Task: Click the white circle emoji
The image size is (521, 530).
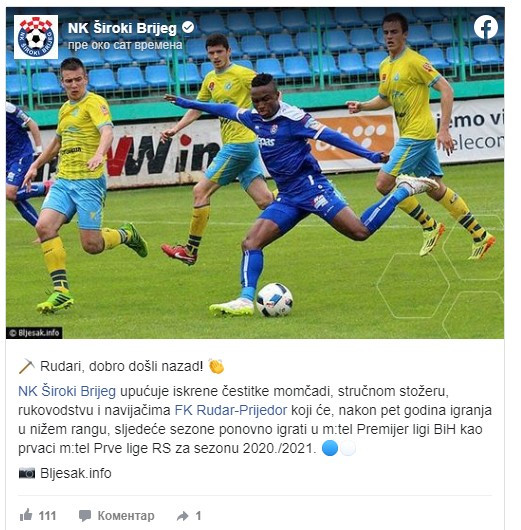Action: click(x=348, y=449)
